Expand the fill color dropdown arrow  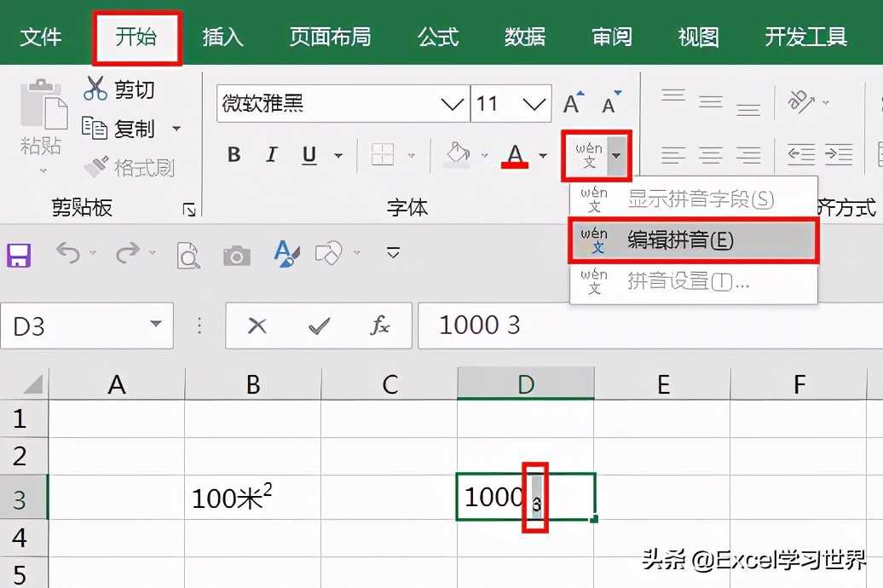(x=484, y=155)
